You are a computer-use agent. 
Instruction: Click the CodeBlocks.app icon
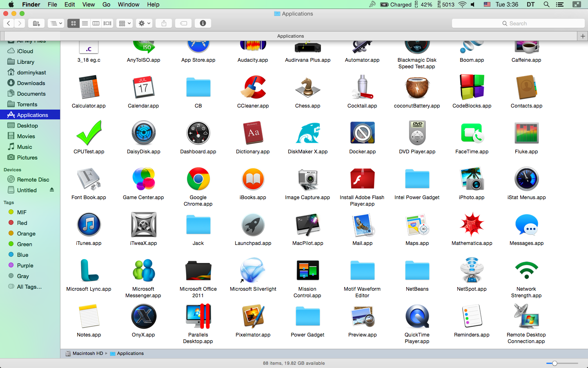472,87
